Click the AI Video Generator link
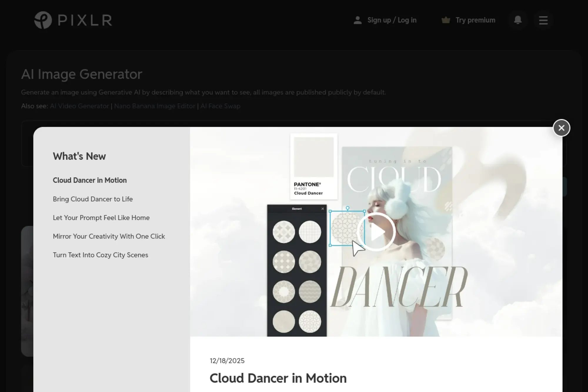The height and width of the screenshot is (392, 588). tap(79, 106)
